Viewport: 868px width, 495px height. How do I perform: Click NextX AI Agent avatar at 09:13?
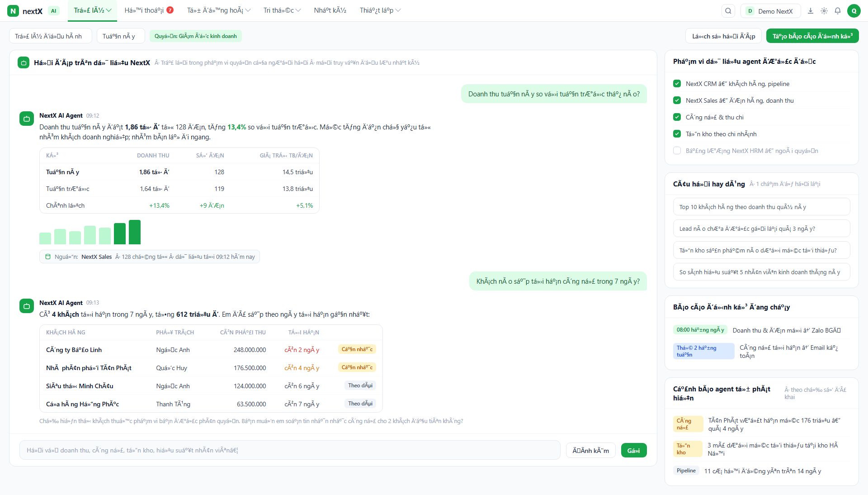[x=27, y=306]
